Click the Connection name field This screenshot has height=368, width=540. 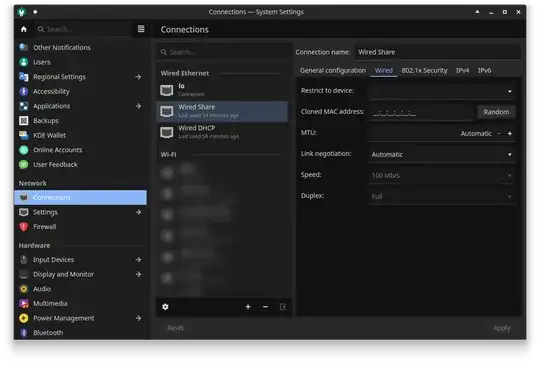point(438,52)
